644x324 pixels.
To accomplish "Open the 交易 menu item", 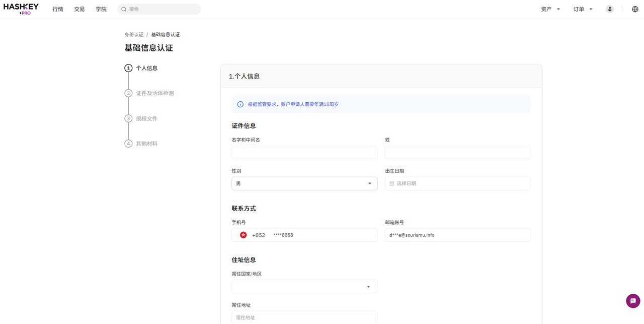I will 79,9.
